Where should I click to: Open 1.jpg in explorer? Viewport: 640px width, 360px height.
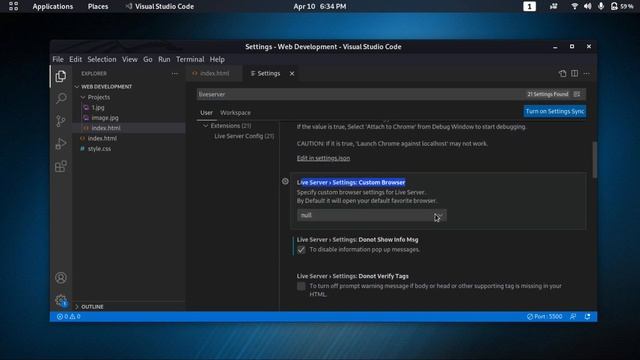pos(98,107)
